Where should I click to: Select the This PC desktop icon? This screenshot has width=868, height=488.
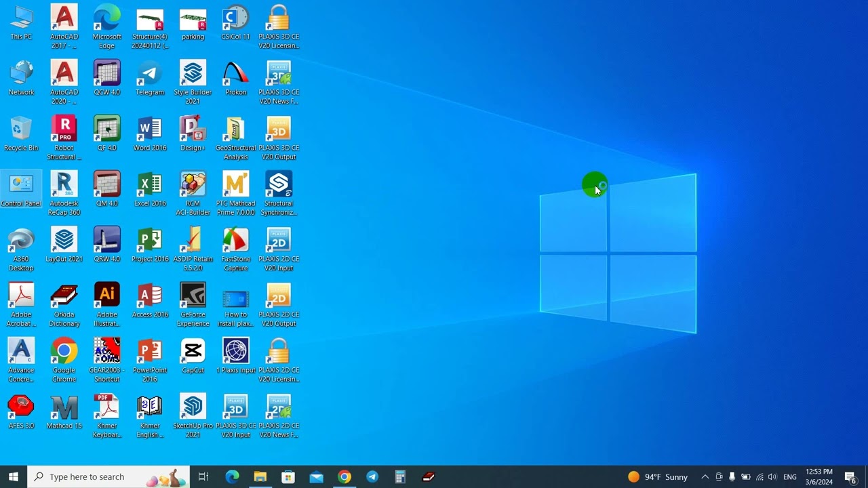click(21, 24)
